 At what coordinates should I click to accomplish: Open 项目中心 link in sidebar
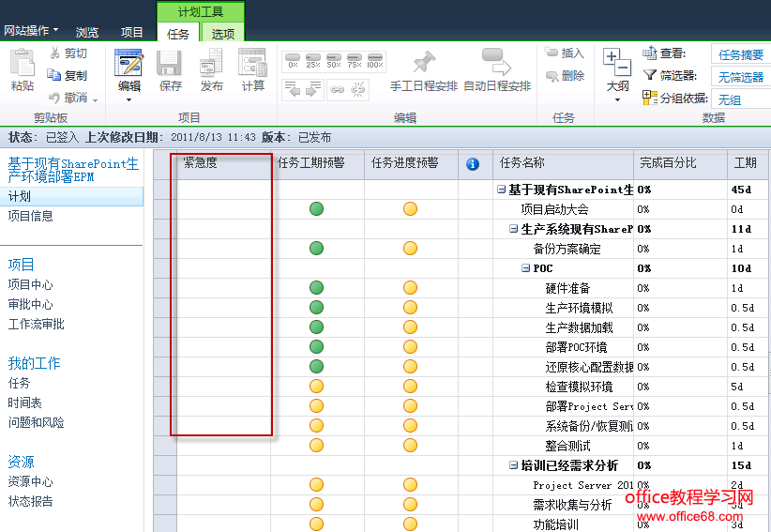click(x=31, y=284)
